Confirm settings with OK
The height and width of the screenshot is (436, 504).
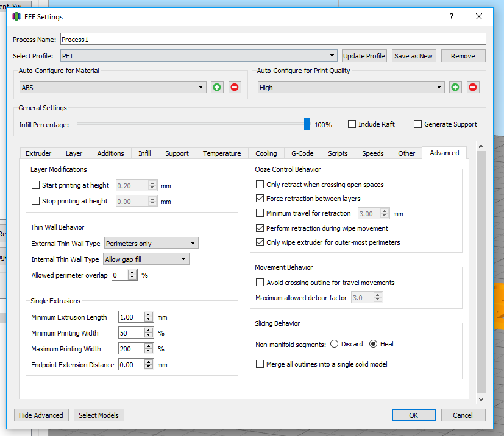pyautogui.click(x=414, y=415)
